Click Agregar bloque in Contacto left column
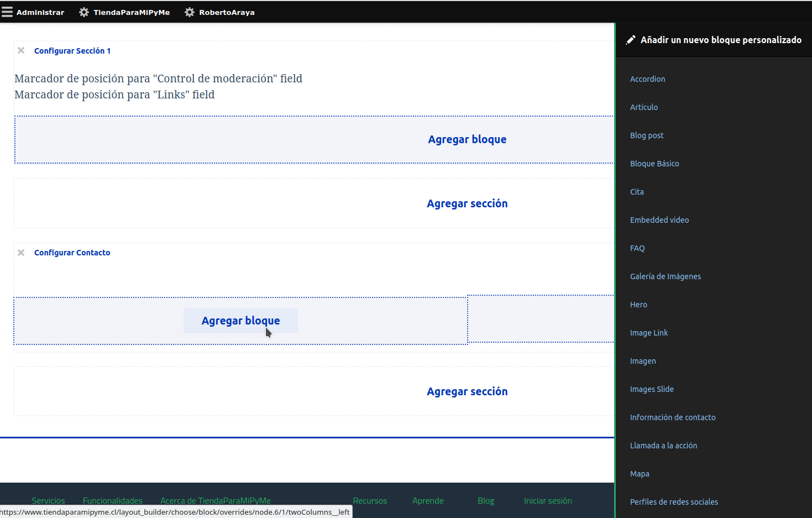The image size is (812, 518). tap(240, 321)
